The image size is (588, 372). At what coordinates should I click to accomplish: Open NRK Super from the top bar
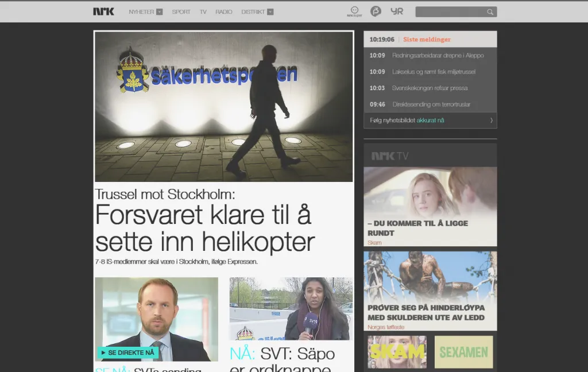[x=354, y=11]
